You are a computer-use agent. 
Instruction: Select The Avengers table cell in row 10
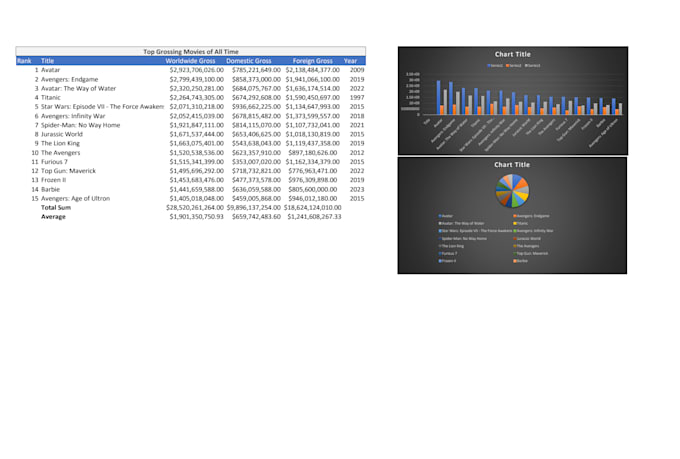tap(60, 153)
